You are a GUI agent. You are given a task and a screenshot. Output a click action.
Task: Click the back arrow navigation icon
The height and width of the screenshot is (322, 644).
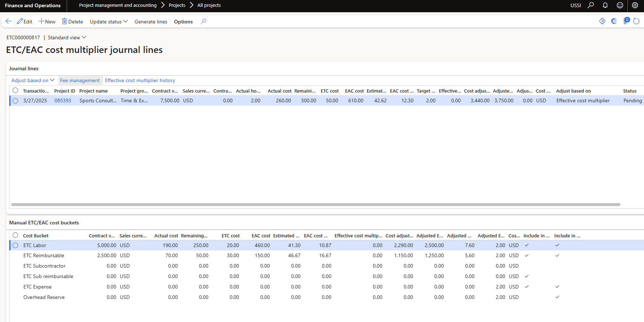8,21
